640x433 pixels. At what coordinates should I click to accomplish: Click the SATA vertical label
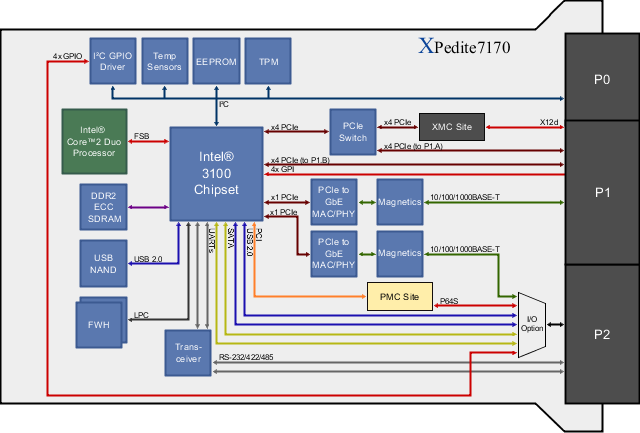click(231, 239)
